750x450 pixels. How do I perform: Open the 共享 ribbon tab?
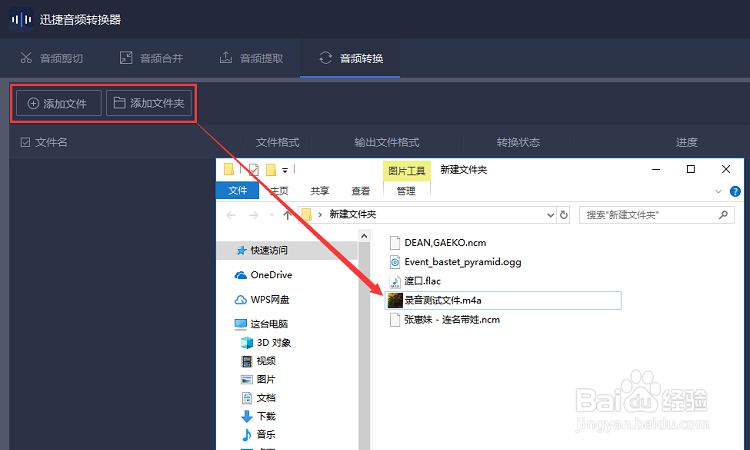click(x=320, y=191)
